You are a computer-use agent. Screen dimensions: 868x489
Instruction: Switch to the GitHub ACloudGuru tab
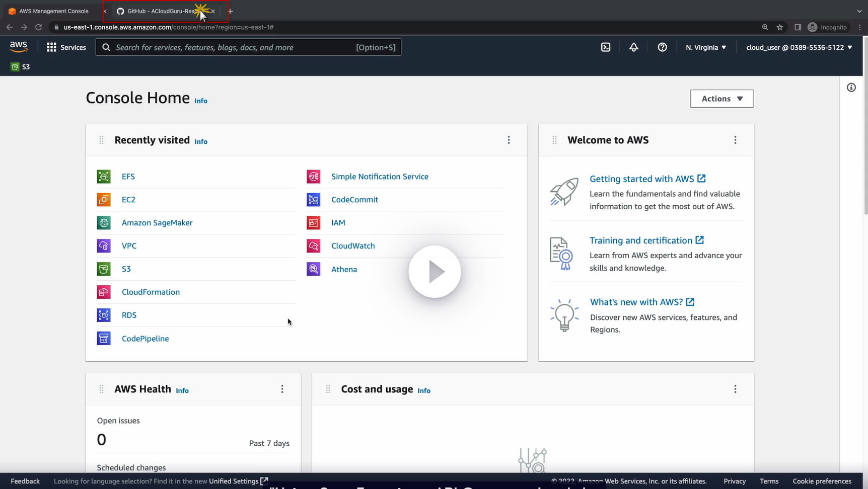coord(165,11)
